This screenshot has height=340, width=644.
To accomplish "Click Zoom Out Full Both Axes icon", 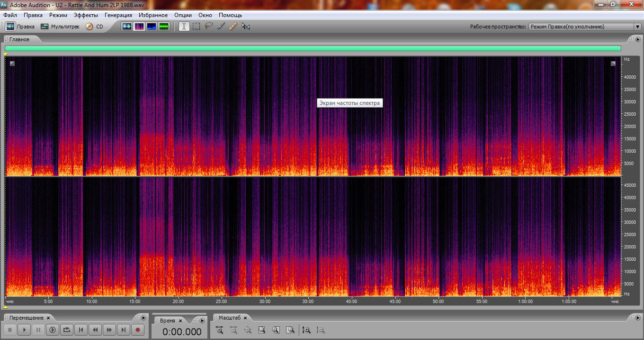I will click(248, 330).
